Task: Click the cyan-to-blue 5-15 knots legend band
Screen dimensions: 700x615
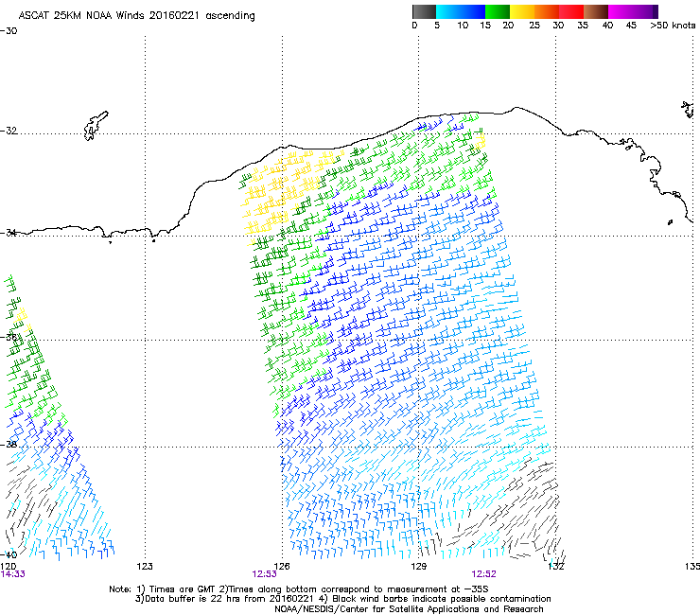Action: [x=461, y=11]
